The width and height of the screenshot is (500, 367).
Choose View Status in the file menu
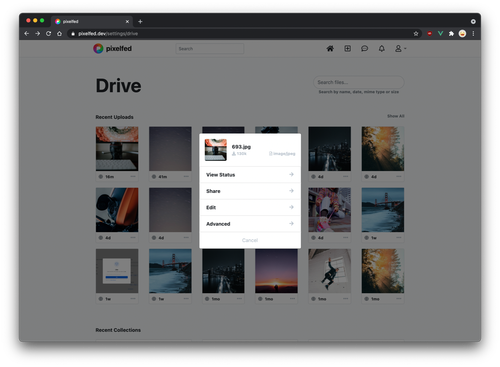(250, 175)
